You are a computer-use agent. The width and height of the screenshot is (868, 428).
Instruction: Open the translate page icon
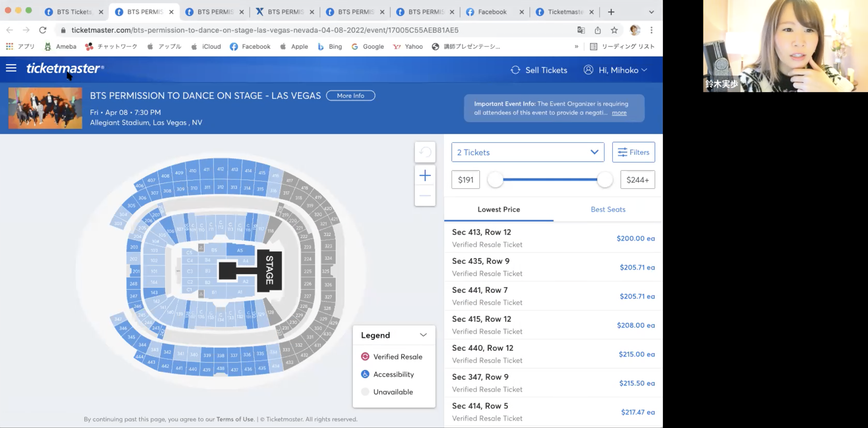[581, 30]
